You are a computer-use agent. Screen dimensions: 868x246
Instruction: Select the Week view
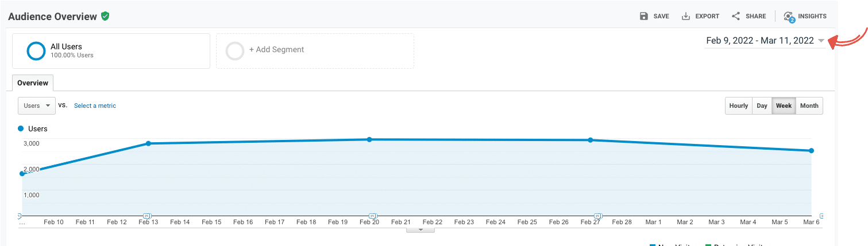point(784,106)
